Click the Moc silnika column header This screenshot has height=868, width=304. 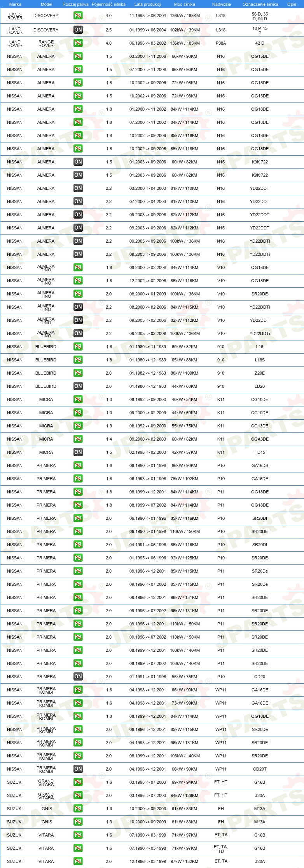[185, 4]
